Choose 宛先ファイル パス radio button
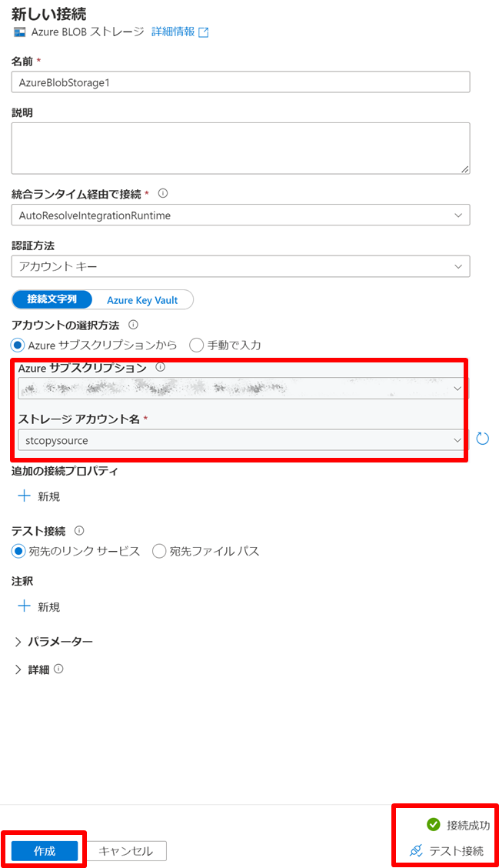 pyautogui.click(x=159, y=552)
